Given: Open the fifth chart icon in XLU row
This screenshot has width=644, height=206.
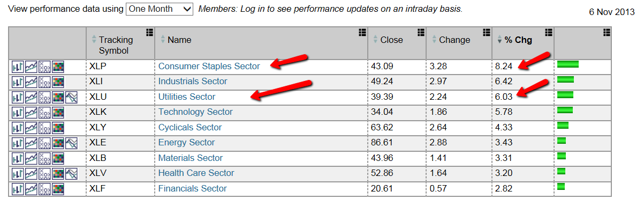Looking at the screenshot, I should (71, 98).
